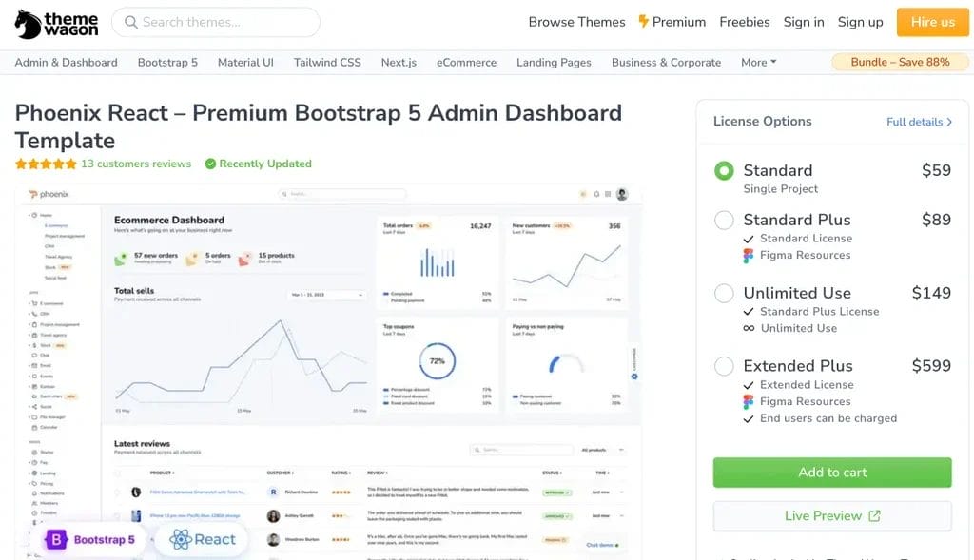Click the Sign in link
This screenshot has height=560, width=974.
804,23
